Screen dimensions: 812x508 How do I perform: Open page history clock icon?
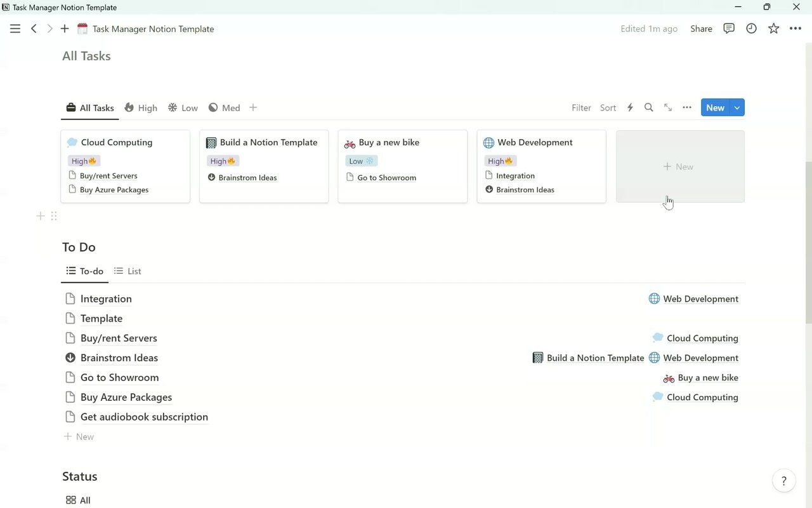(x=751, y=29)
